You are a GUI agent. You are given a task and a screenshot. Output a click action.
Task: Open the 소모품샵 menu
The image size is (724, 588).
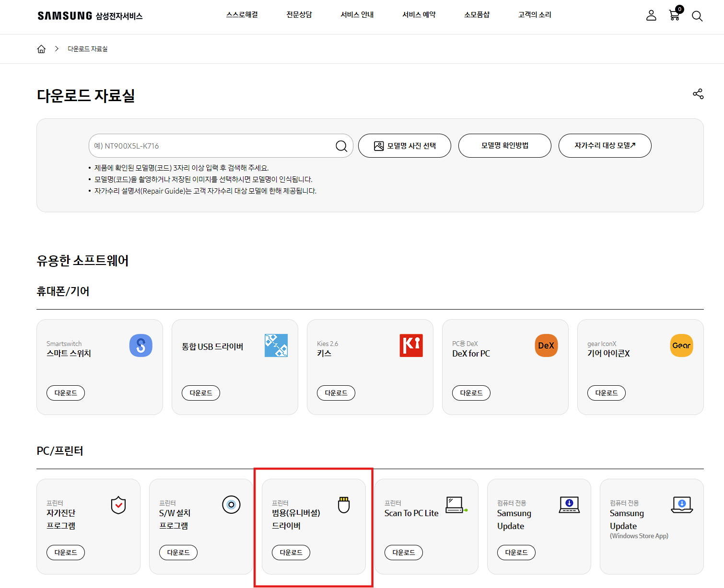(477, 15)
